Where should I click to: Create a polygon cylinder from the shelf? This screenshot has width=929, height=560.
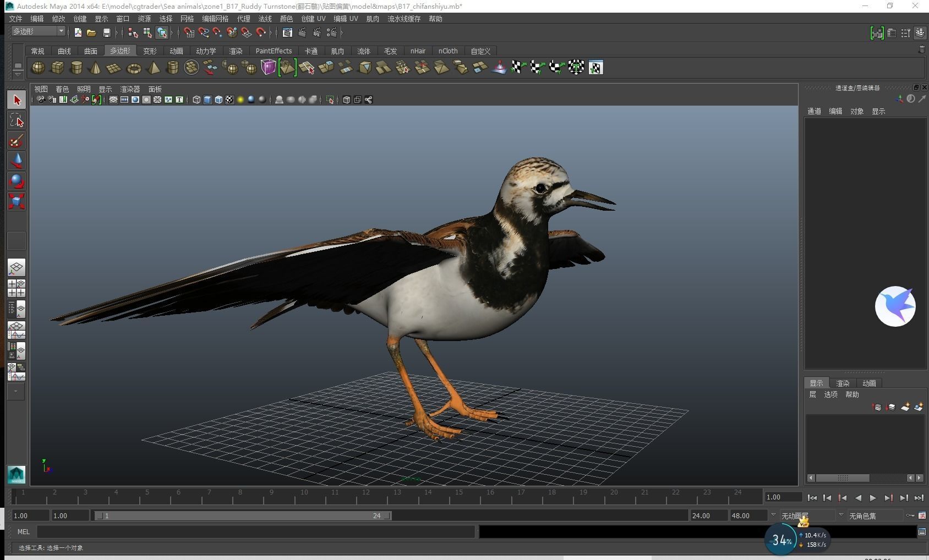[x=76, y=68]
